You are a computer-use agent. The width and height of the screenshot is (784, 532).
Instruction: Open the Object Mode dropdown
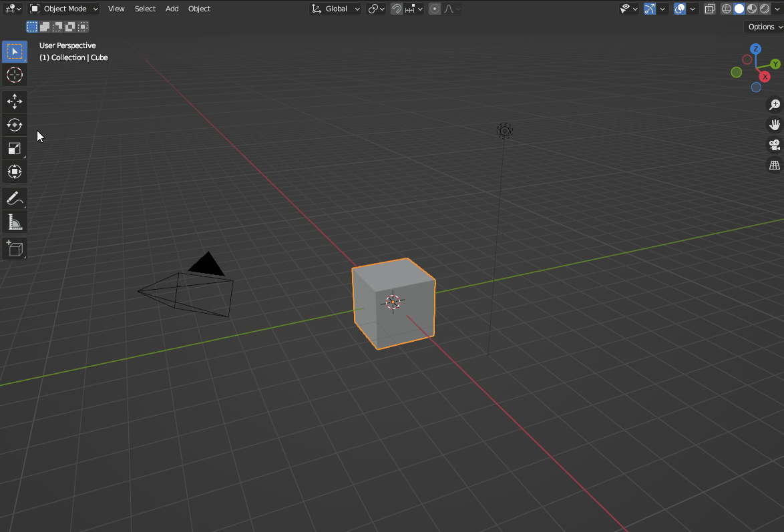63,9
